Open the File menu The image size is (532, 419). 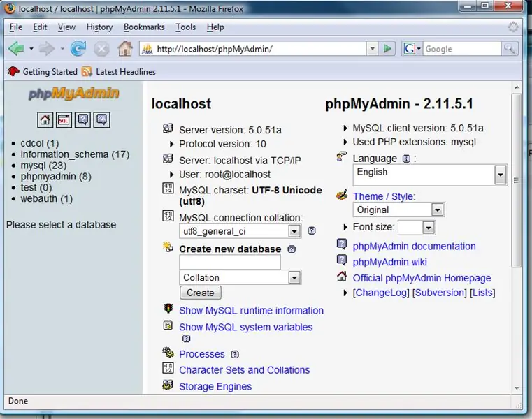[15, 27]
